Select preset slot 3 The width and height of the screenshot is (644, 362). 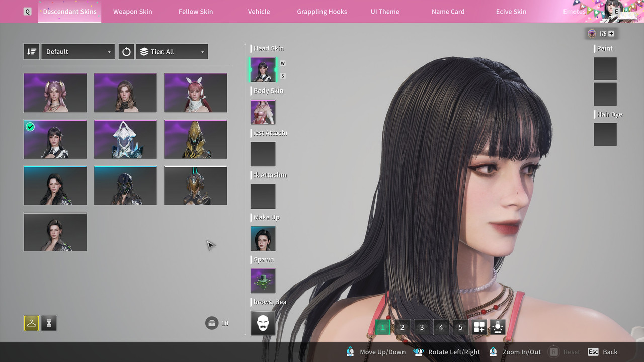tap(422, 327)
